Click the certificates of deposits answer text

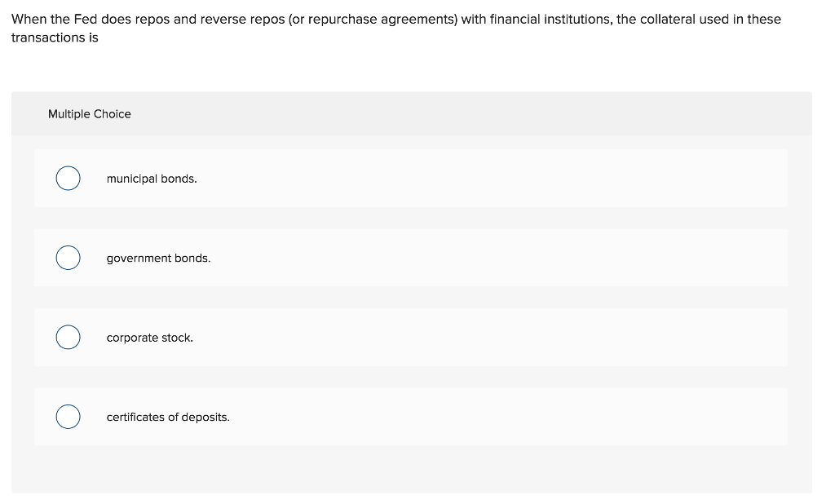(167, 417)
